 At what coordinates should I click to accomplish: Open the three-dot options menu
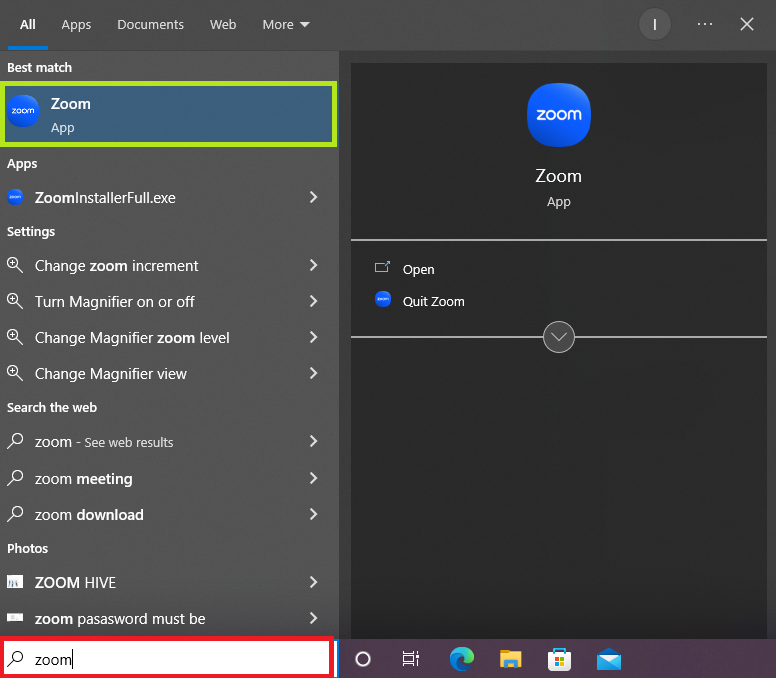tap(705, 24)
